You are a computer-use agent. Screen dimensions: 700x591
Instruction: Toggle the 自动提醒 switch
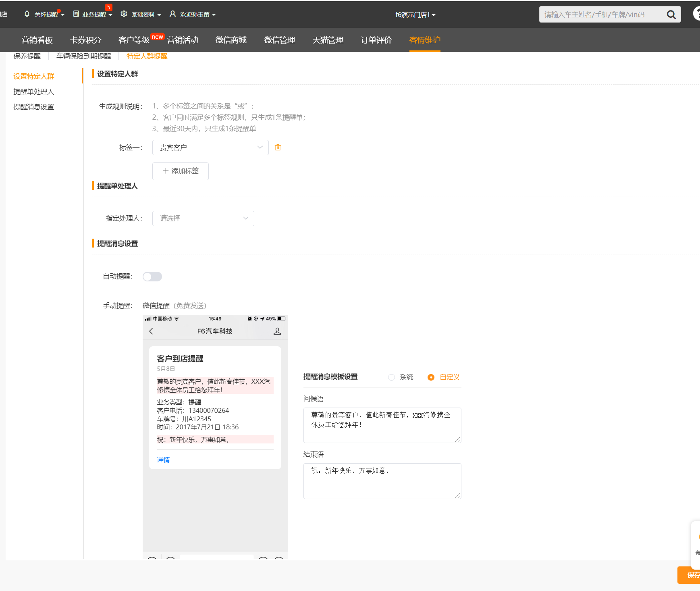pos(152,277)
